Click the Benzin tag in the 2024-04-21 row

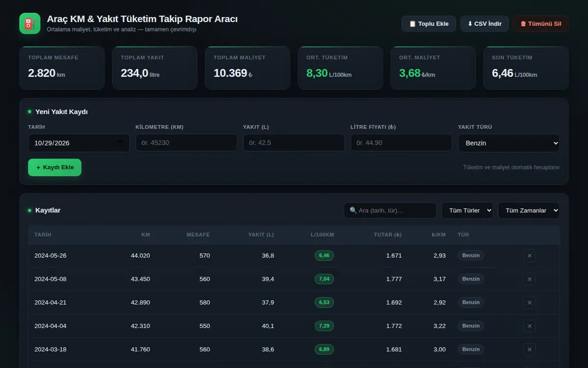(471, 303)
